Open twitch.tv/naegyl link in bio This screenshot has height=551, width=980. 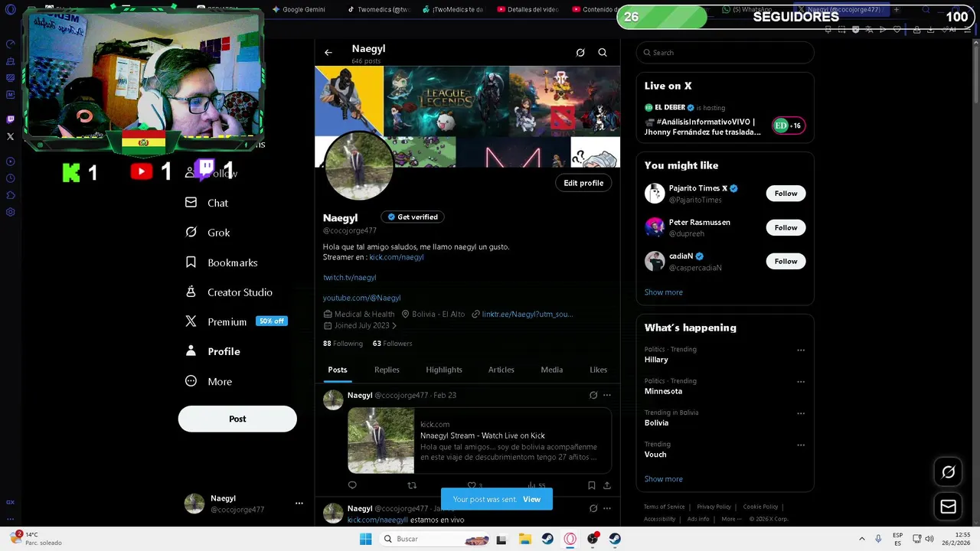tap(349, 278)
